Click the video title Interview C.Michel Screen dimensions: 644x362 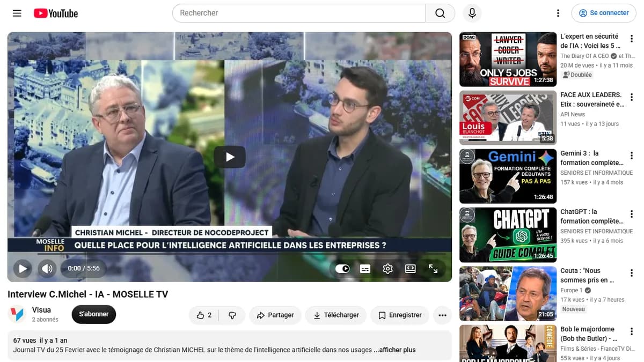click(88, 294)
